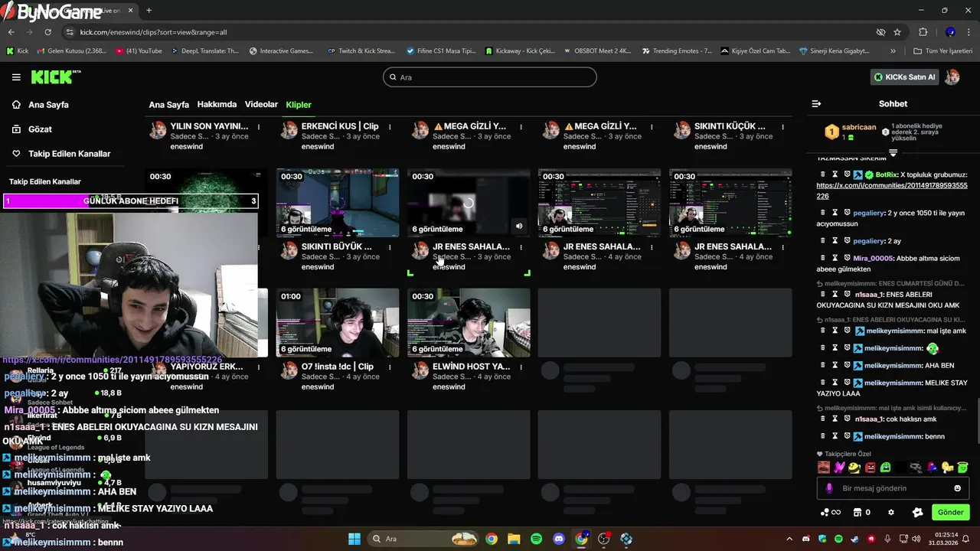Open the SIKINTI BÜYÜK clip thumbnail
The width and height of the screenshot is (980, 551).
338,203
